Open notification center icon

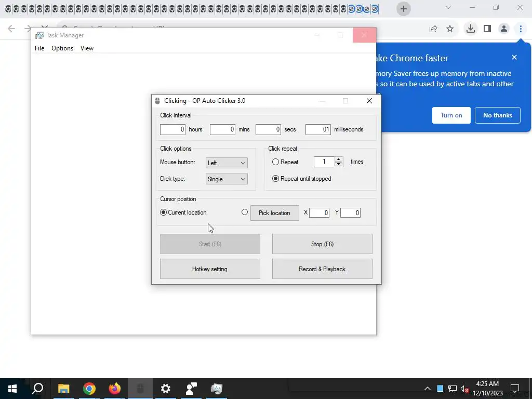(515, 389)
